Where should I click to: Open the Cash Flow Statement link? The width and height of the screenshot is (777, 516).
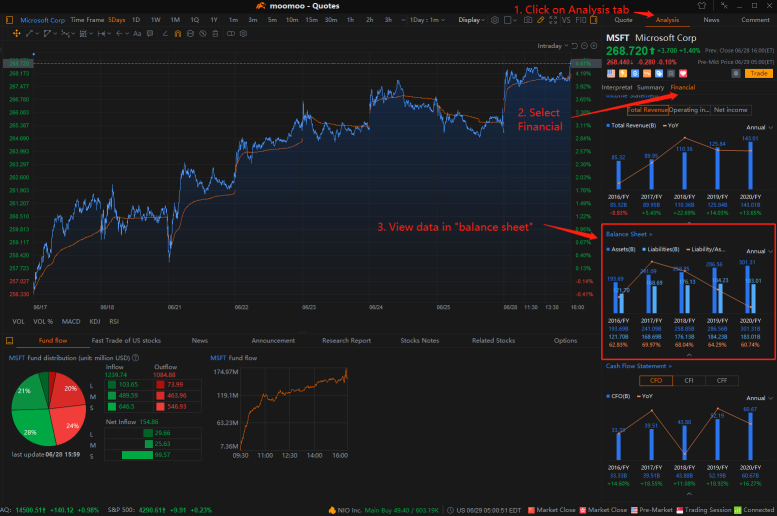639,366
